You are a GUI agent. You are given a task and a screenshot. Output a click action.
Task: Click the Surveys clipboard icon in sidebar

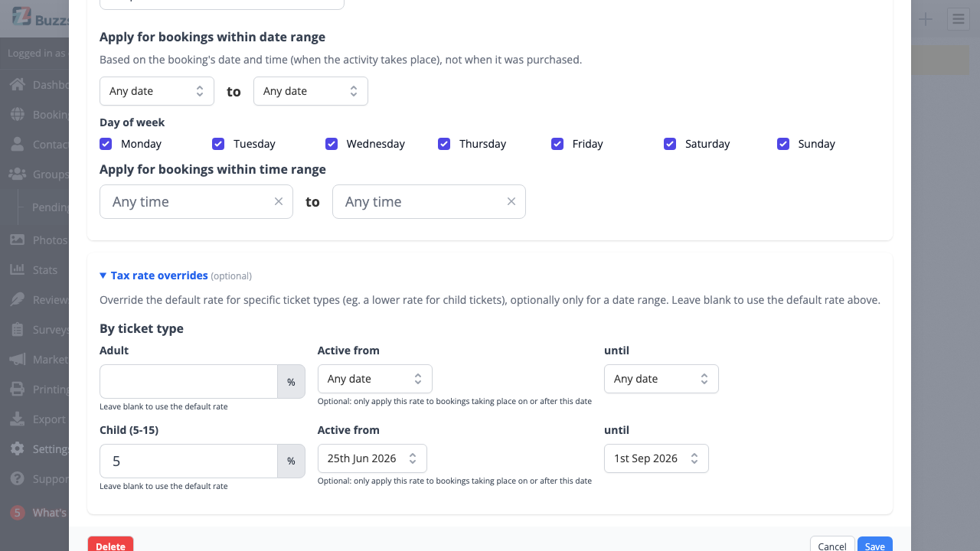click(17, 330)
